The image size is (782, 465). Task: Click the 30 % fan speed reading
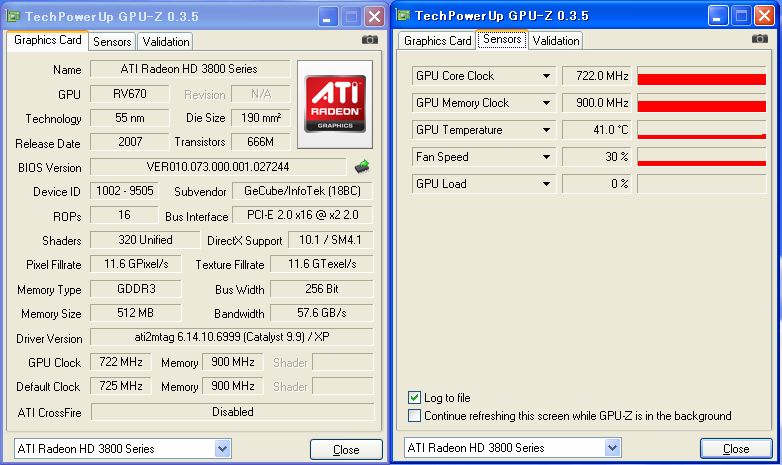(596, 157)
